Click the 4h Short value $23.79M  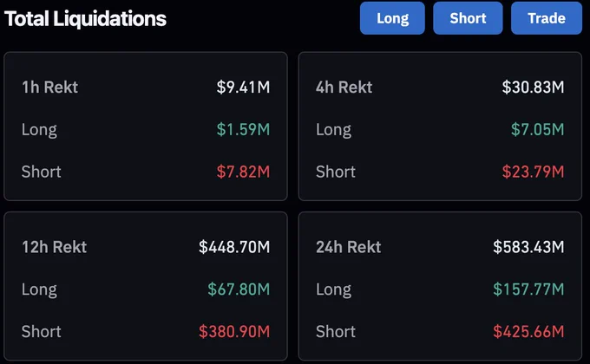(x=533, y=172)
